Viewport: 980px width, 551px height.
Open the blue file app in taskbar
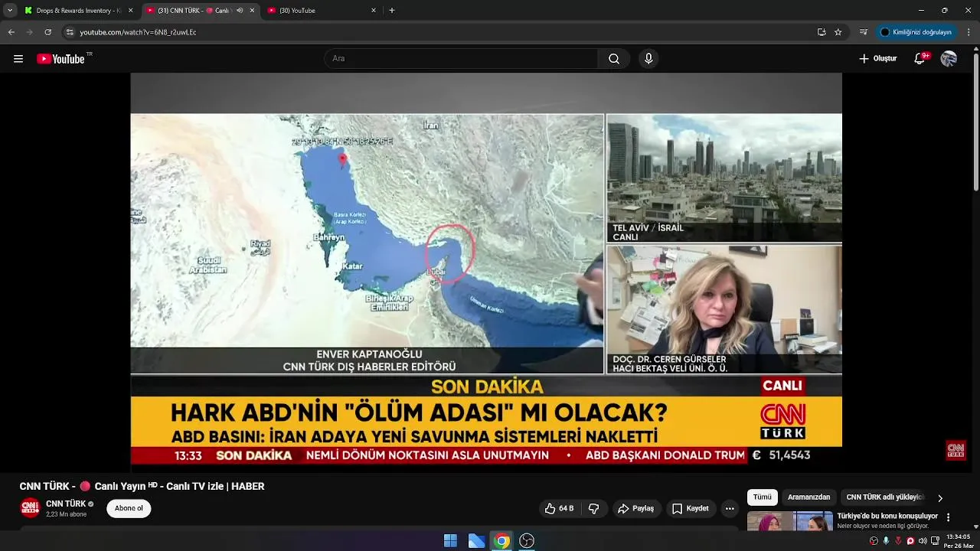pos(476,541)
